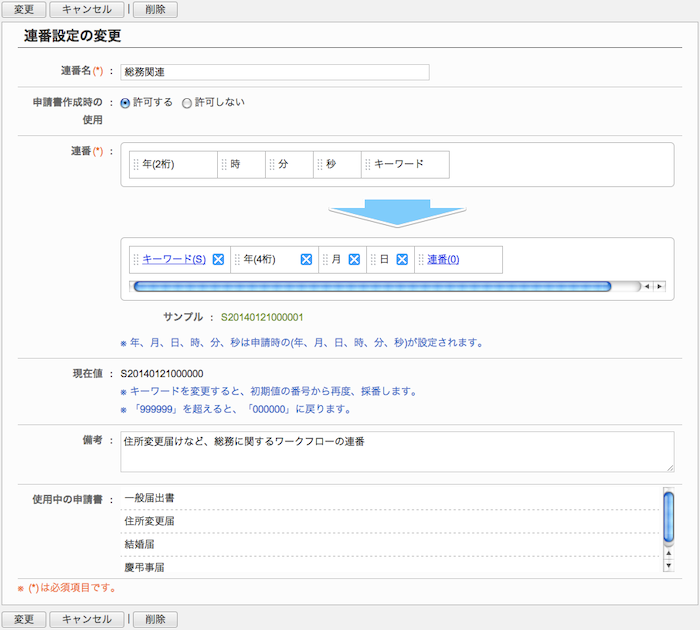
Task: Click the bottom 削除 button
Action: [x=155, y=619]
